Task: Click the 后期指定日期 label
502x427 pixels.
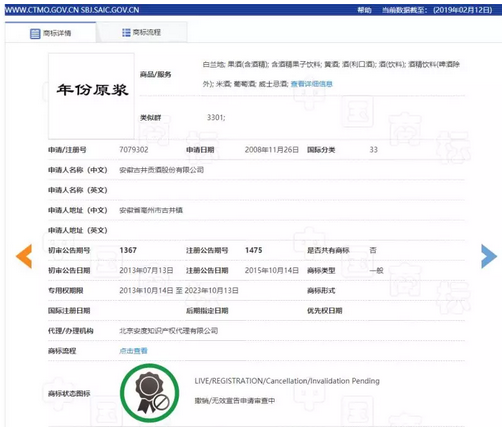Action: tap(207, 311)
